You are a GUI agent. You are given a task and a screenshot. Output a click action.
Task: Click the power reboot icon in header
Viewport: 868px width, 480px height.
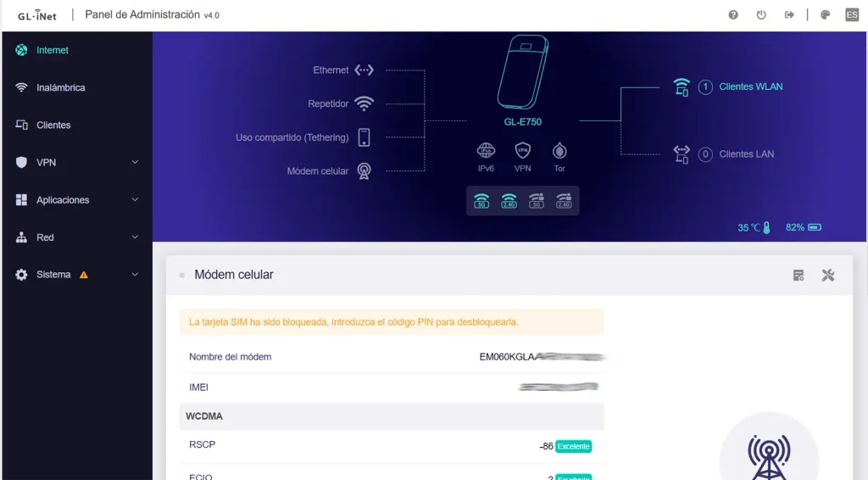[761, 15]
